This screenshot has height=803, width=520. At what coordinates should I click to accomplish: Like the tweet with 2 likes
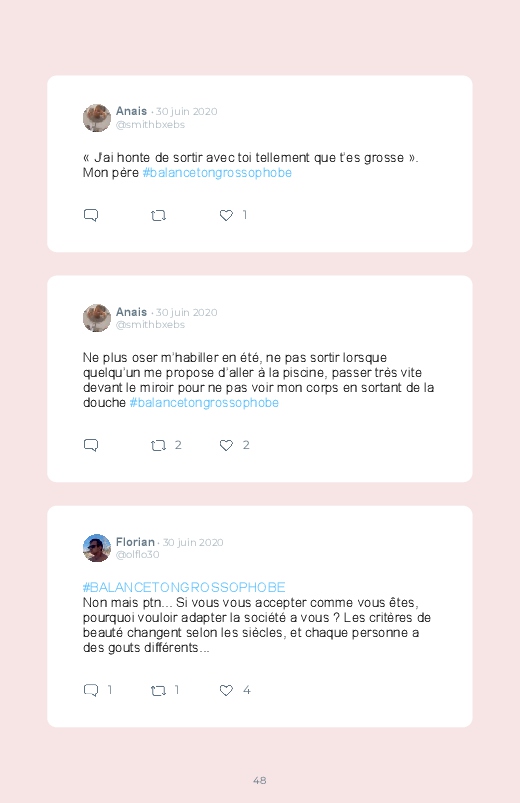tap(226, 446)
